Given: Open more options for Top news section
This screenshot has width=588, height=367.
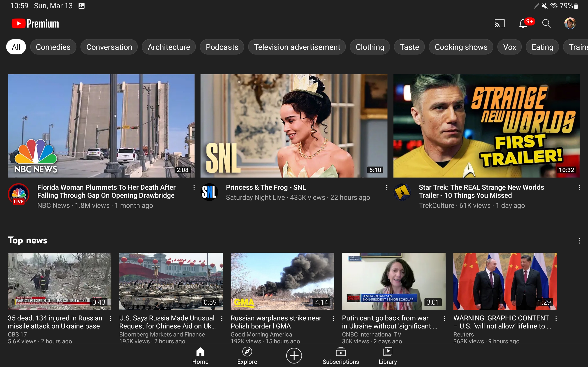Looking at the screenshot, I should [x=579, y=241].
